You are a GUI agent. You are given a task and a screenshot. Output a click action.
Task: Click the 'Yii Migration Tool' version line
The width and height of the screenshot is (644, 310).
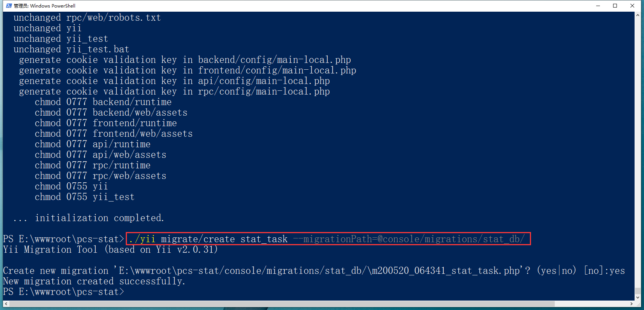click(x=110, y=250)
